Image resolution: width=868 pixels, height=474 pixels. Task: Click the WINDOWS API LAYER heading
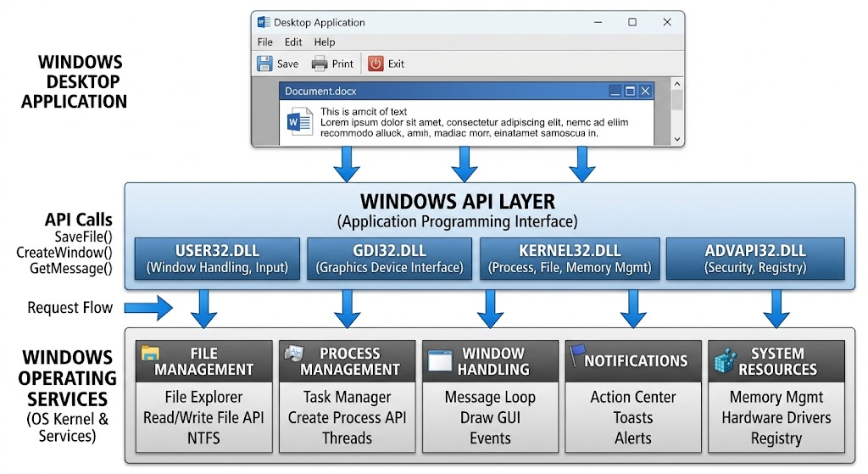click(457, 202)
